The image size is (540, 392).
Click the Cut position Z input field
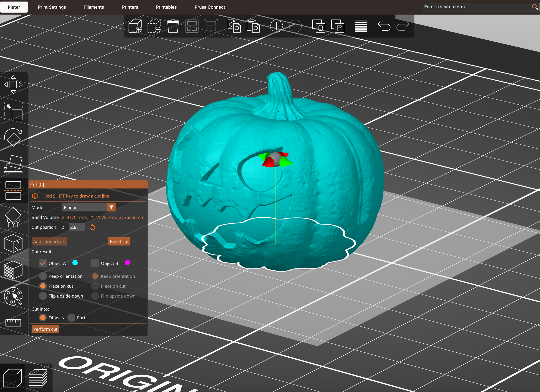coord(77,227)
